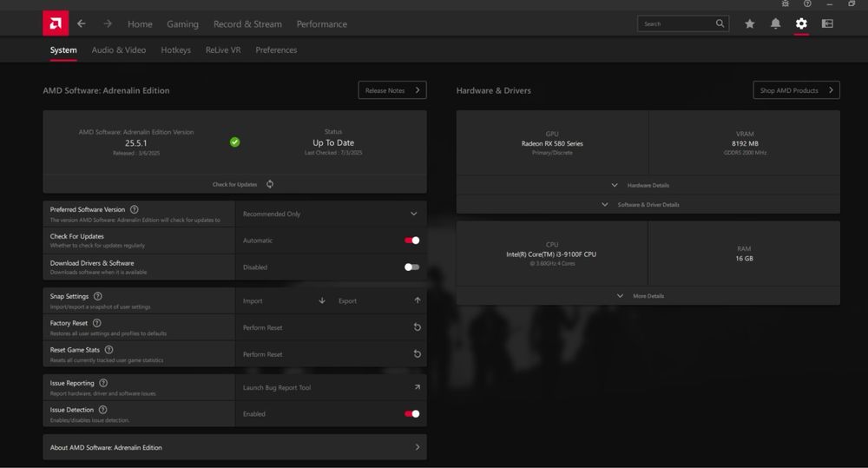Click the Radeon RX 580 Series text
Image resolution: width=868 pixels, height=468 pixels.
(x=552, y=143)
